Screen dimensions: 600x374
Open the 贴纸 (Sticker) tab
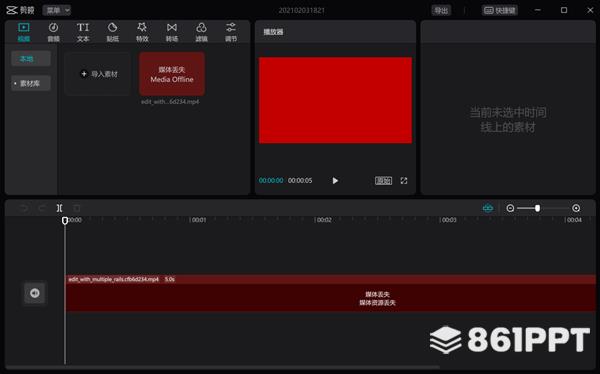[112, 32]
